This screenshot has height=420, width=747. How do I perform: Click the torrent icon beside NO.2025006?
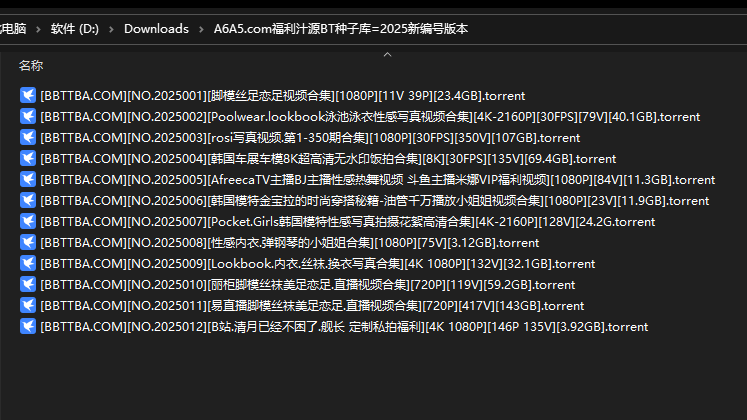tap(28, 201)
